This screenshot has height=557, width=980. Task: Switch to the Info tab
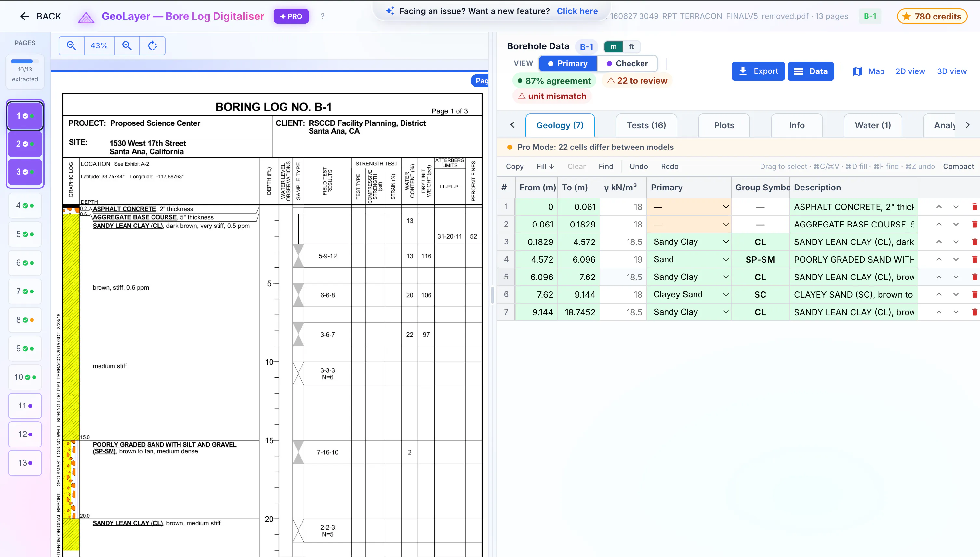pyautogui.click(x=797, y=125)
